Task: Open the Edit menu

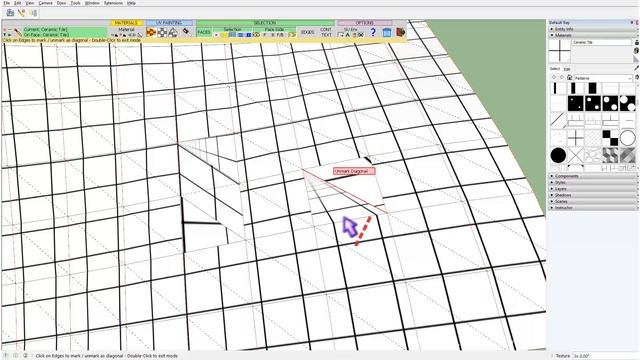Action: tap(18, 3)
